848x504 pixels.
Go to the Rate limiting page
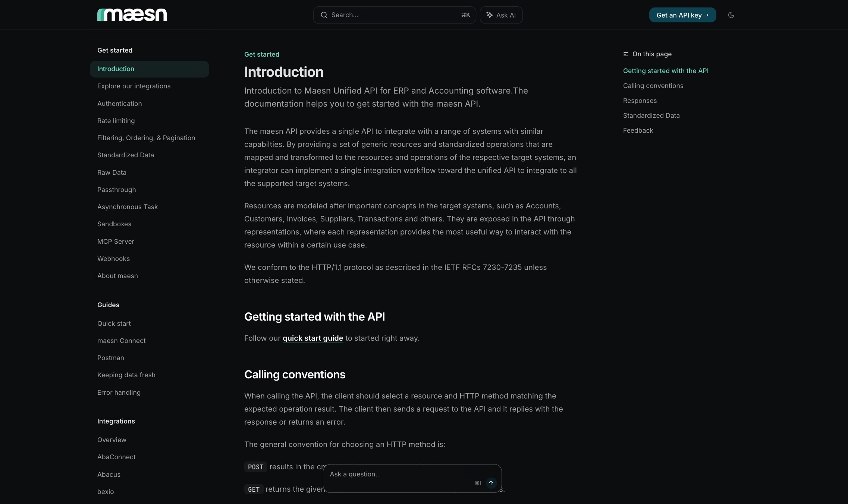pos(116,121)
